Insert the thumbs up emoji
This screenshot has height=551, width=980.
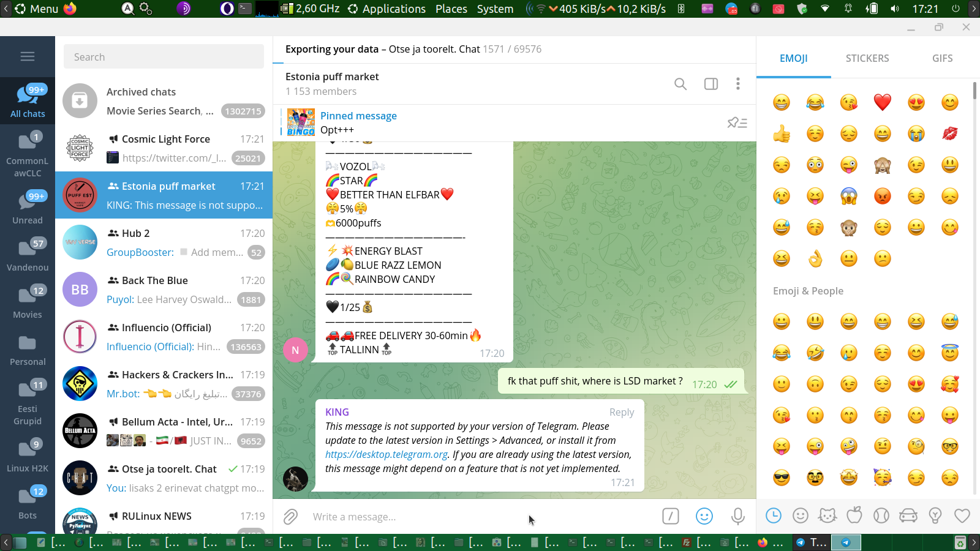click(782, 133)
